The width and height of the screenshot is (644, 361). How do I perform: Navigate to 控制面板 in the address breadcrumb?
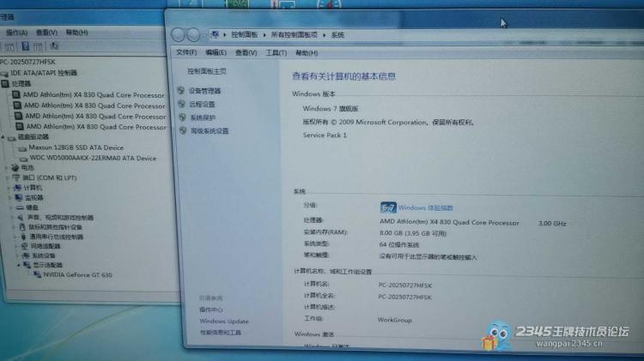(x=245, y=35)
